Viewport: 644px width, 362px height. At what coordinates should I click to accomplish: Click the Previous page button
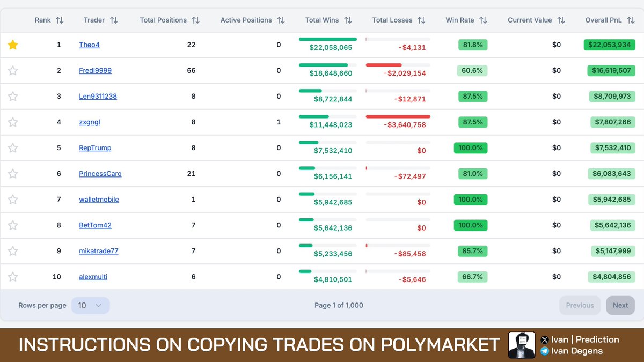(580, 305)
